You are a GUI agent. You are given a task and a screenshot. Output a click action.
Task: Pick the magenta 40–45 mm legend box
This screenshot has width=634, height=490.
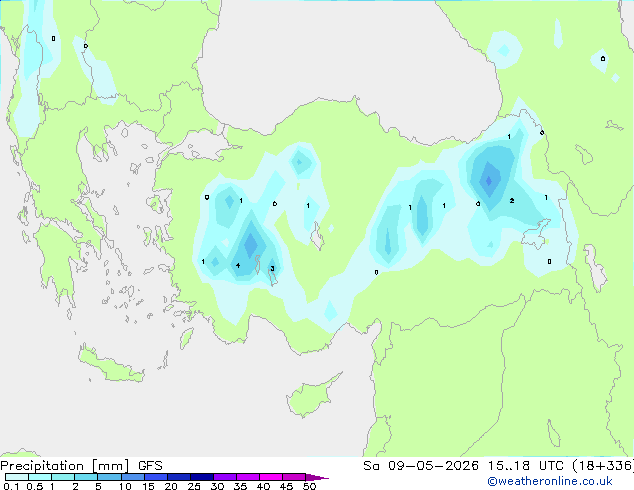pos(271,477)
